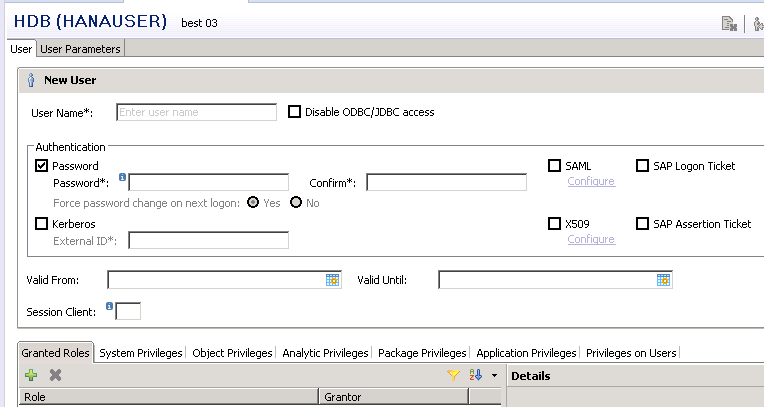Uncheck the Password authentication checkbox
764x407 pixels.
click(42, 166)
